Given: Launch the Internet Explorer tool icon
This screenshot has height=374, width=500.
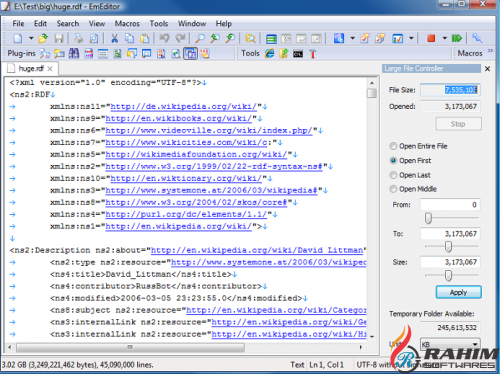Looking at the screenshot, I should [x=270, y=53].
